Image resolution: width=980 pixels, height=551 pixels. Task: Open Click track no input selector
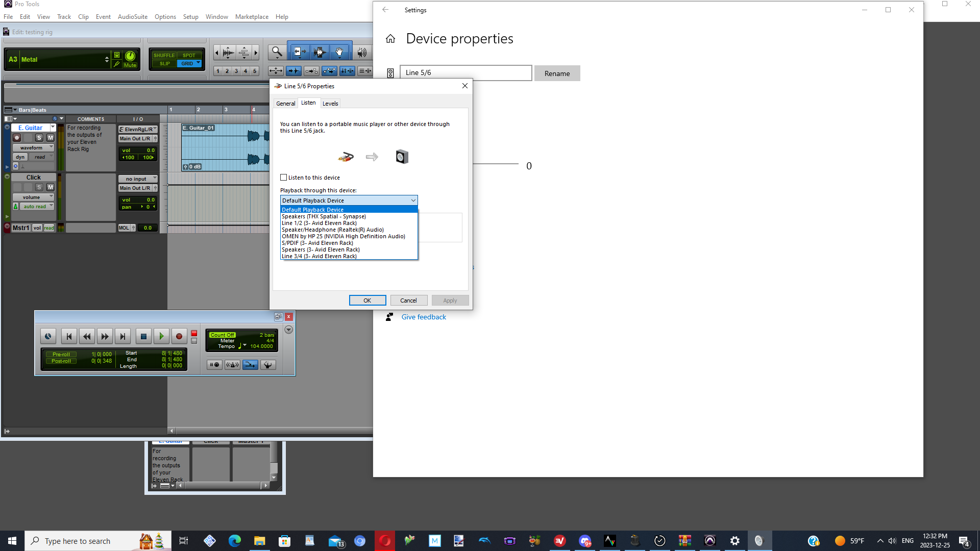[x=138, y=179]
